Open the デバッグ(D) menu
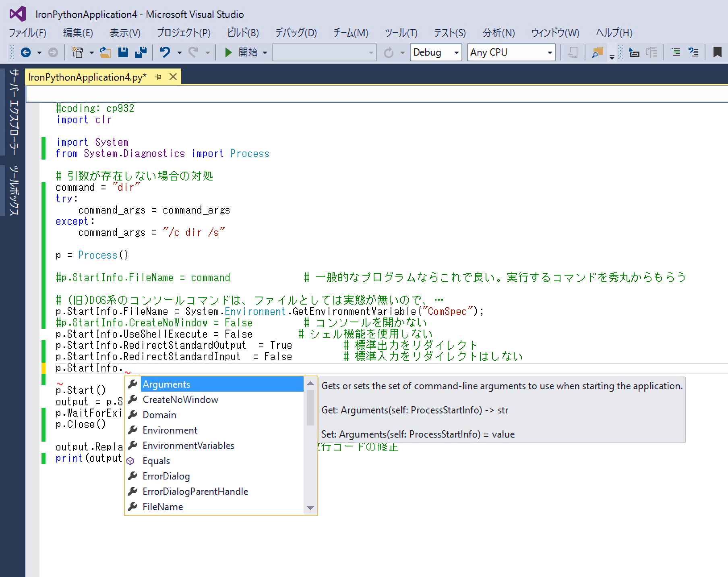The height and width of the screenshot is (577, 728). coord(296,33)
